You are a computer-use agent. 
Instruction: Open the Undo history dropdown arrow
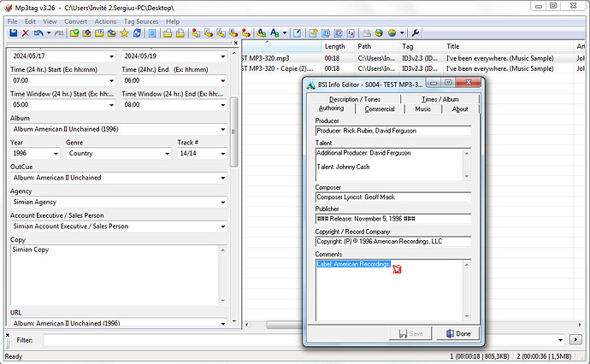click(x=49, y=33)
